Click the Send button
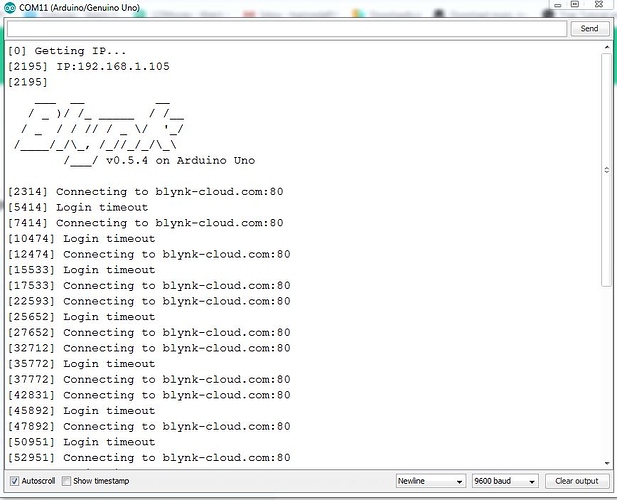617x500 pixels. click(589, 29)
